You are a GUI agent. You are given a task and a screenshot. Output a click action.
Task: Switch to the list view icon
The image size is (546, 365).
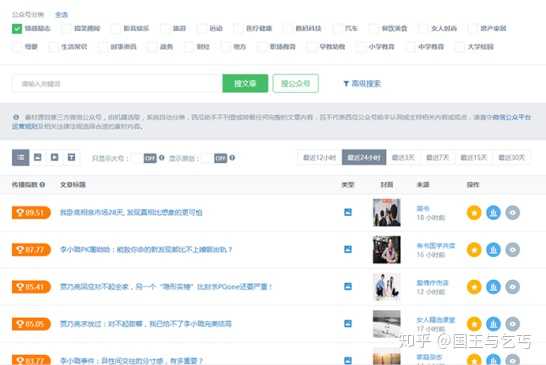coord(21,157)
